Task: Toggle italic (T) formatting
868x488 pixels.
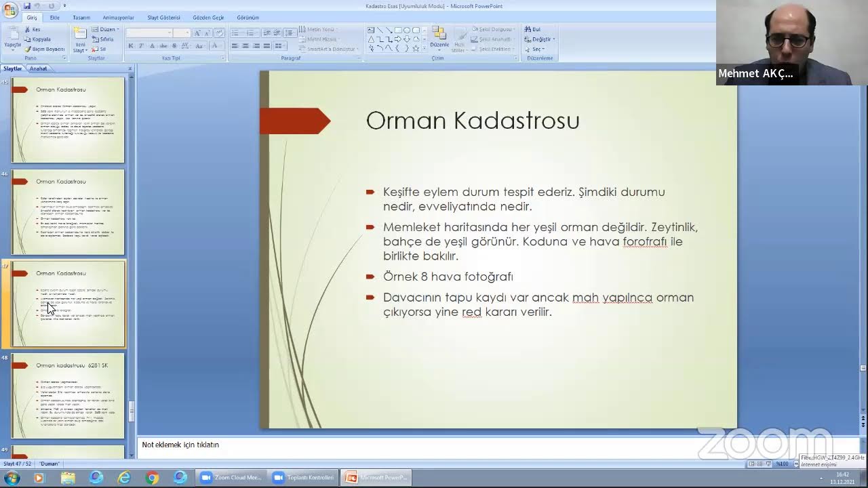Action: click(x=141, y=45)
